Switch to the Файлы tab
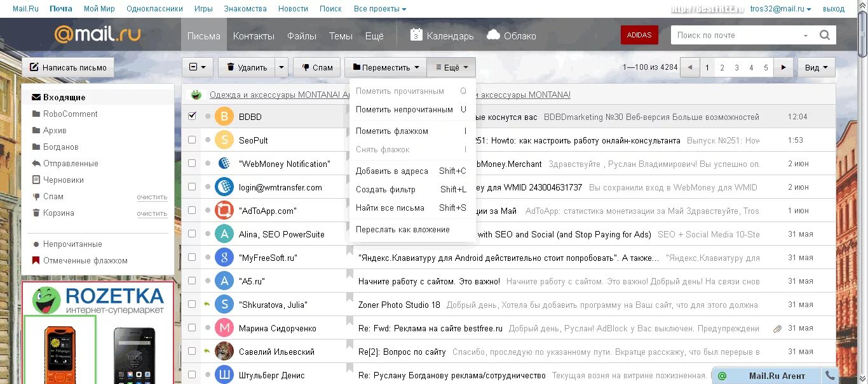Image resolution: width=868 pixels, height=384 pixels. [x=302, y=36]
